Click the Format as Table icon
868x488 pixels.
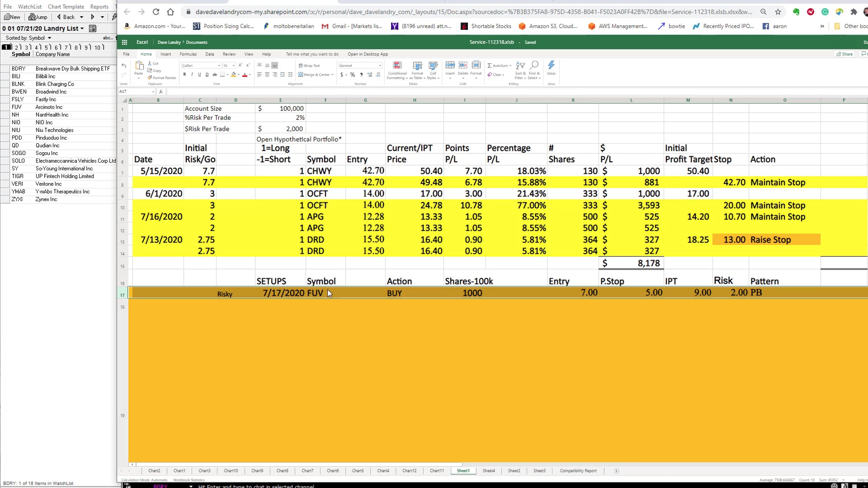(417, 65)
